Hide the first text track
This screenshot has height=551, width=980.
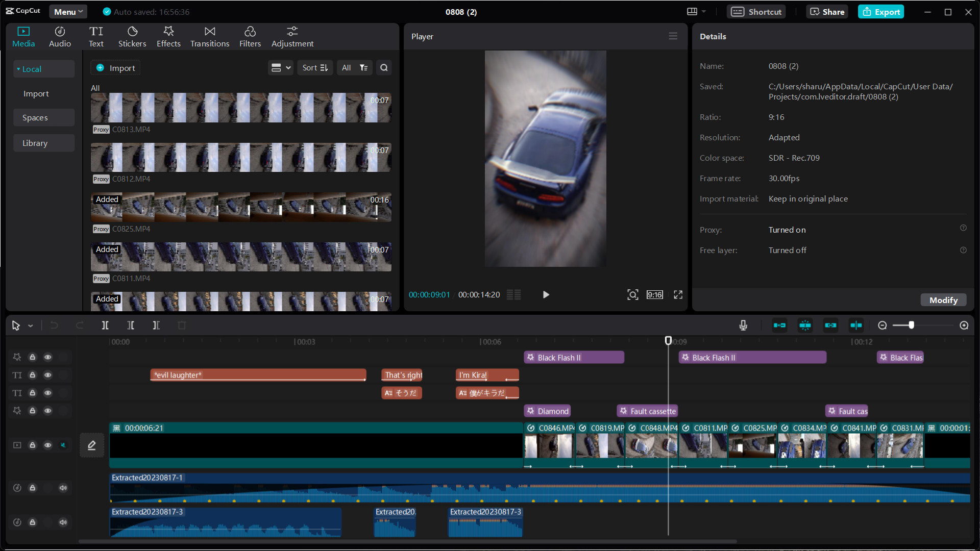47,375
